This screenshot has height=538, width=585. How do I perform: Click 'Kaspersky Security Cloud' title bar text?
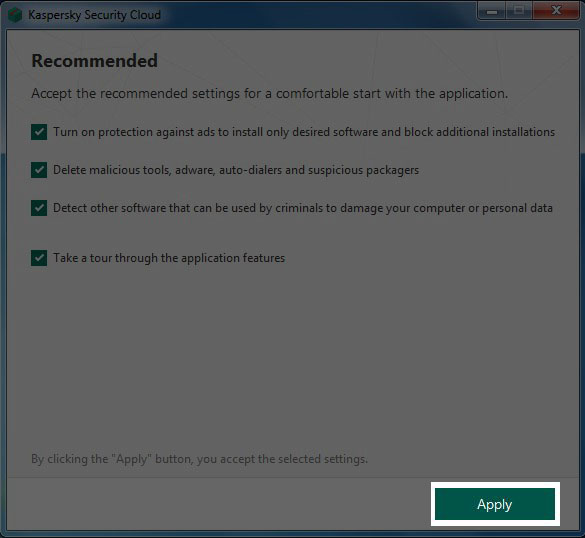[95, 15]
